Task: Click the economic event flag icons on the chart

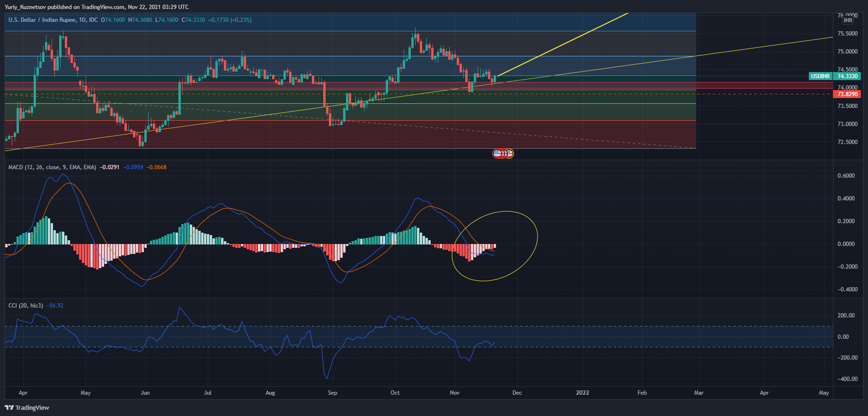Action: (x=503, y=154)
